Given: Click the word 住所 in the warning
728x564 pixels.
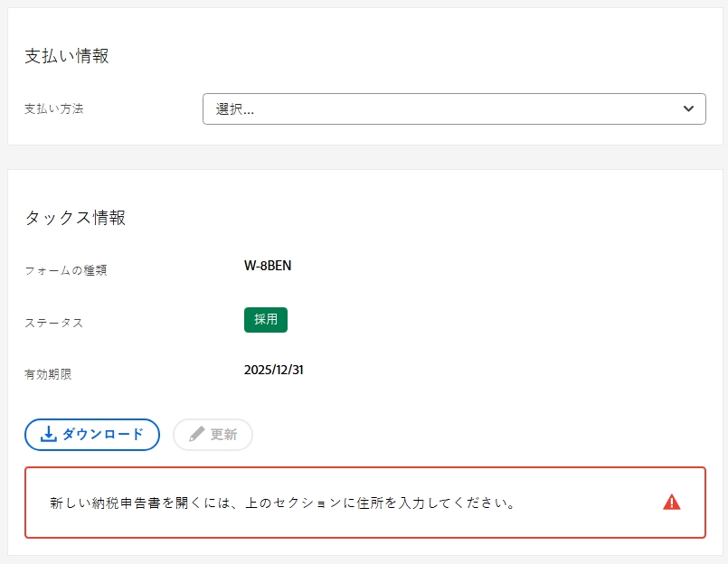Looking at the screenshot, I should click(x=371, y=503).
